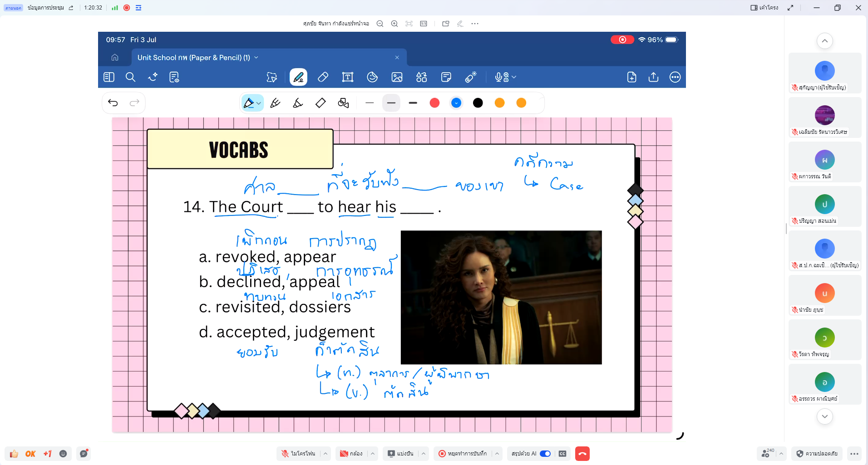This screenshot has width=868, height=465.
Task: Open more sharing options ellipsis
Action: coord(475,24)
